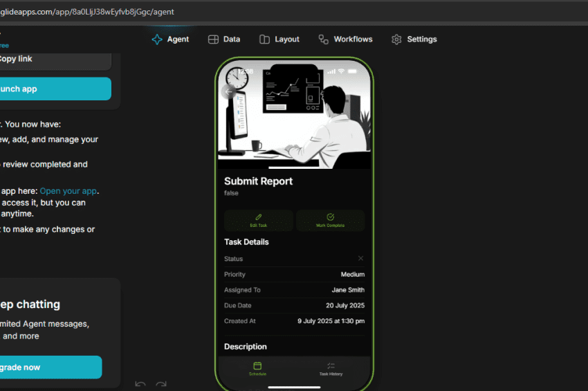588x391 pixels.
Task: Select the Due Date row
Action: [294, 305]
